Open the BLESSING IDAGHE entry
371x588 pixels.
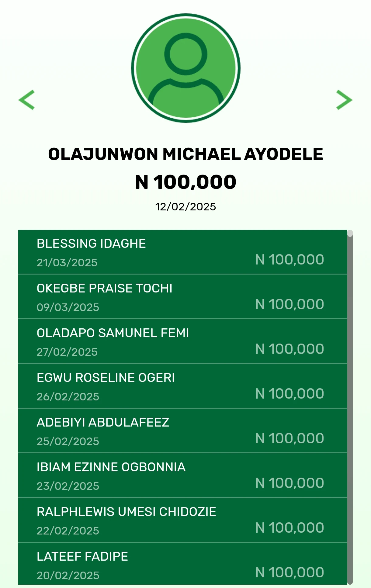point(183,252)
